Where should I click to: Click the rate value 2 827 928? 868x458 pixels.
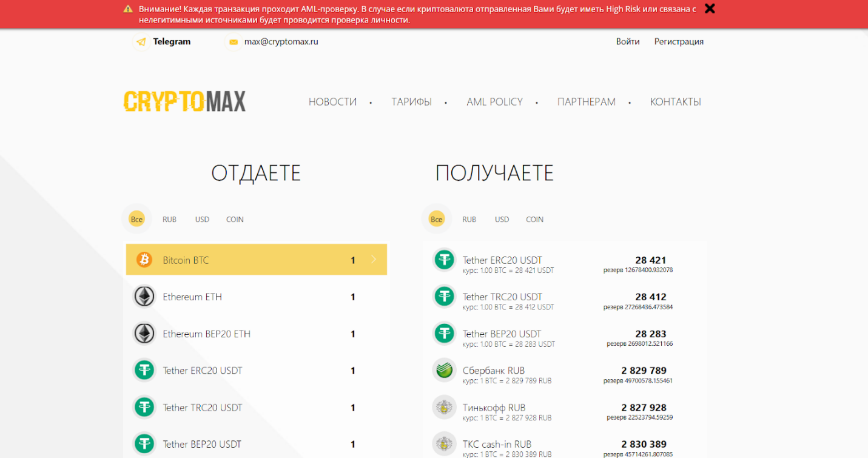click(644, 407)
